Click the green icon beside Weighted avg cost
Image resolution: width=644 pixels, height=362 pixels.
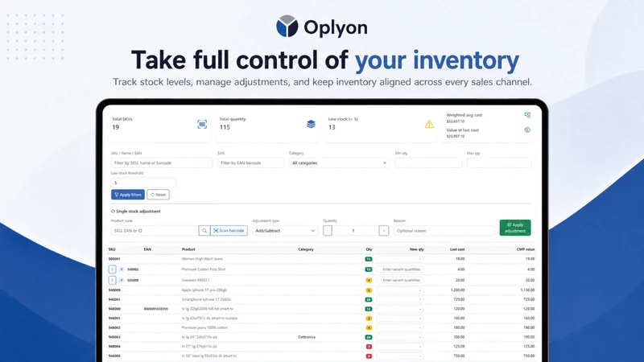tap(527, 115)
